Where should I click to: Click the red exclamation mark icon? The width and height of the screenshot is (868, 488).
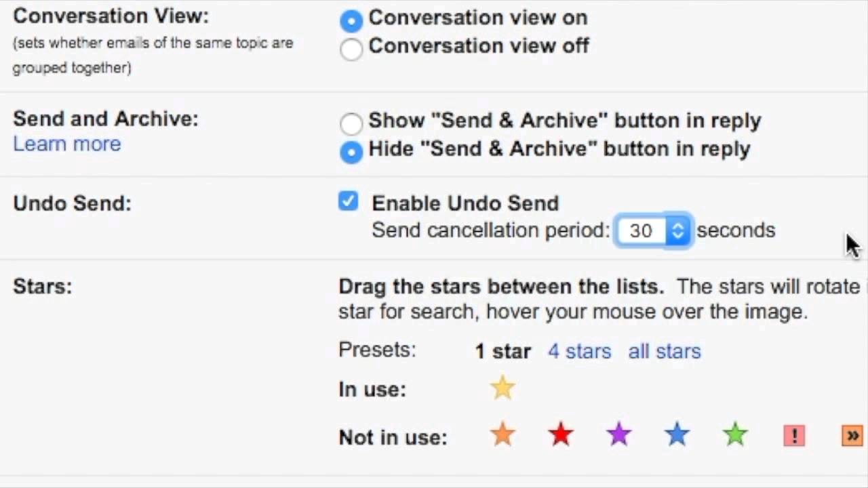[x=794, y=435]
